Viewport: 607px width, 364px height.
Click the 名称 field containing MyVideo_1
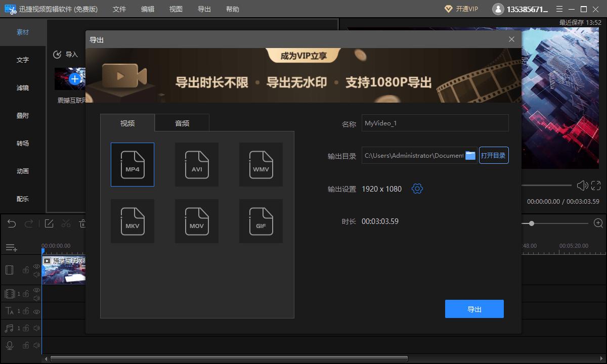435,123
